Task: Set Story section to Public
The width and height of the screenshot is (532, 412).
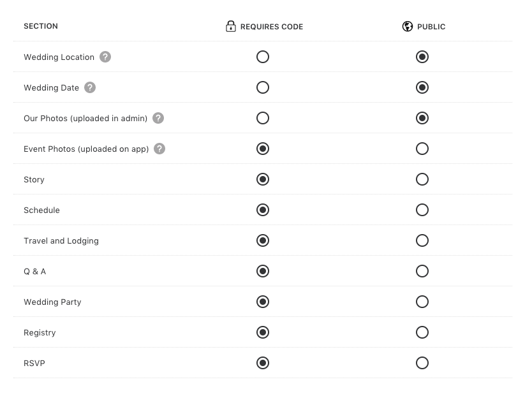Action: pos(422,179)
